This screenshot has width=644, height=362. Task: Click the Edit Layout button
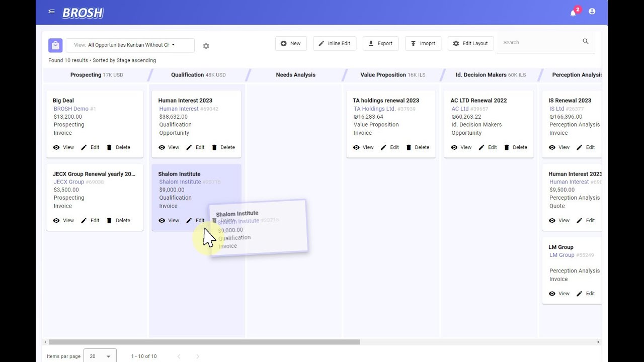click(470, 43)
